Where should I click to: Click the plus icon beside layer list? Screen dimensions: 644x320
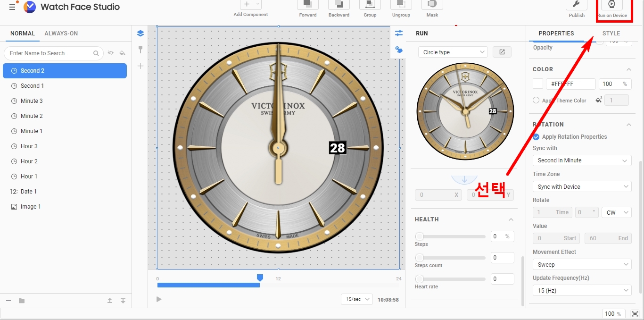coord(140,66)
